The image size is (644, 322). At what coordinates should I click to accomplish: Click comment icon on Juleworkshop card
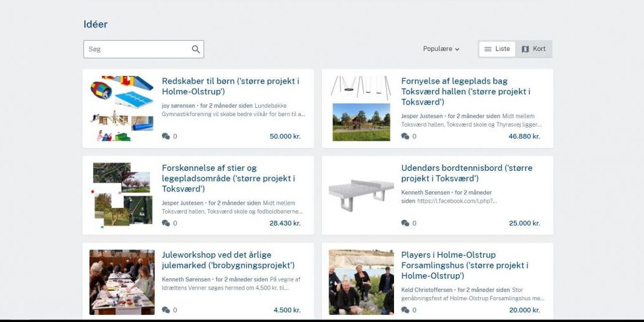point(166,310)
